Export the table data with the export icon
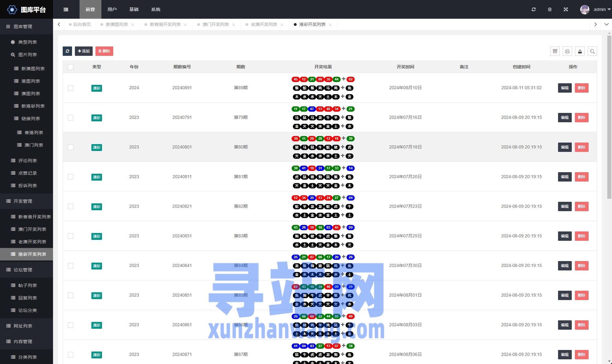The width and height of the screenshot is (612, 364). click(x=580, y=51)
